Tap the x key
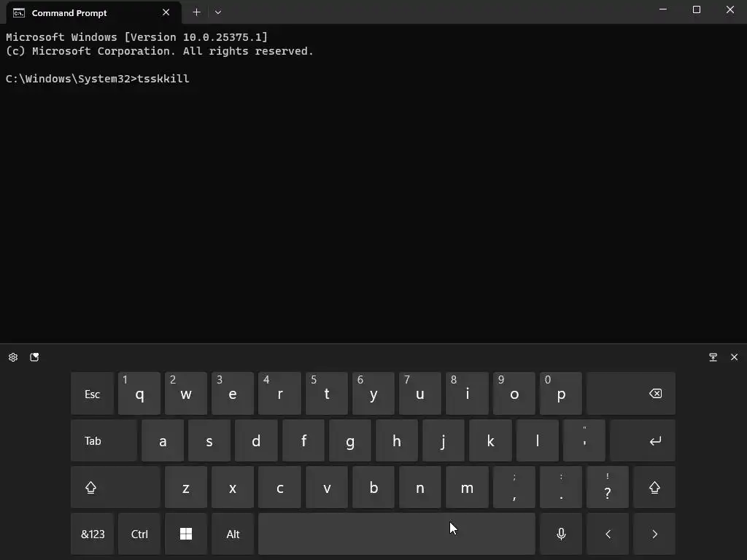The height and width of the screenshot is (560, 747). [233, 487]
